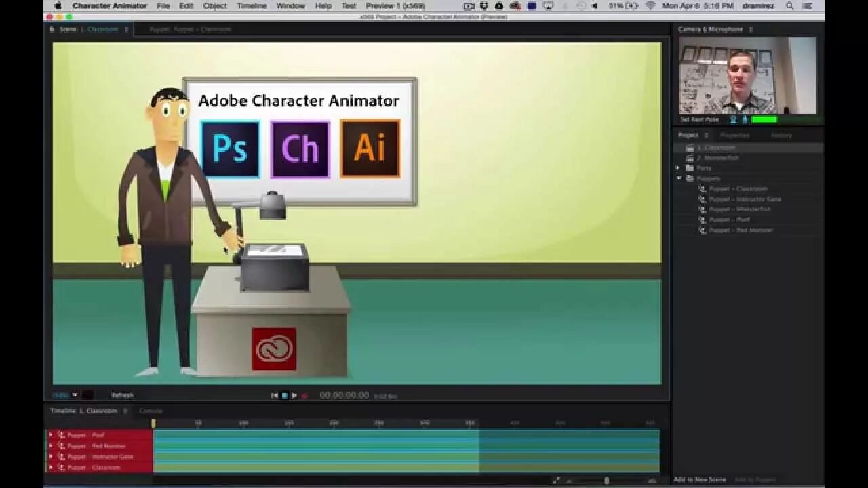868x488 pixels.
Task: Open Spotlight search in the menu bar
Action: tap(789, 6)
